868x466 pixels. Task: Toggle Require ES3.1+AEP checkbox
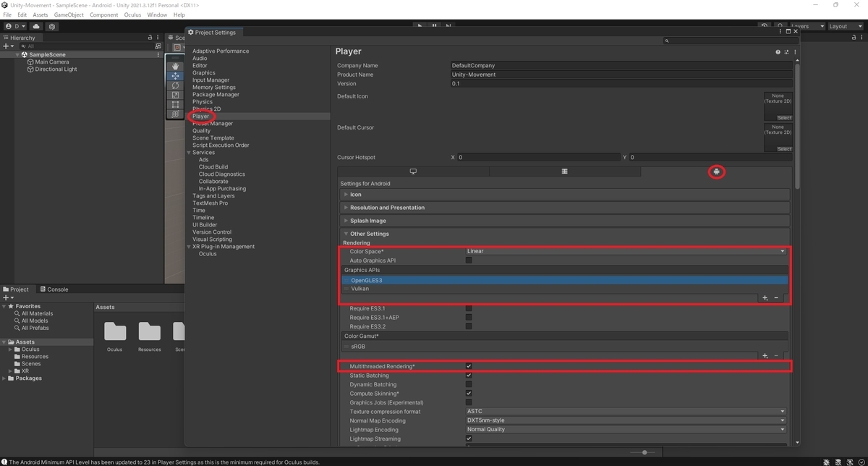click(469, 318)
